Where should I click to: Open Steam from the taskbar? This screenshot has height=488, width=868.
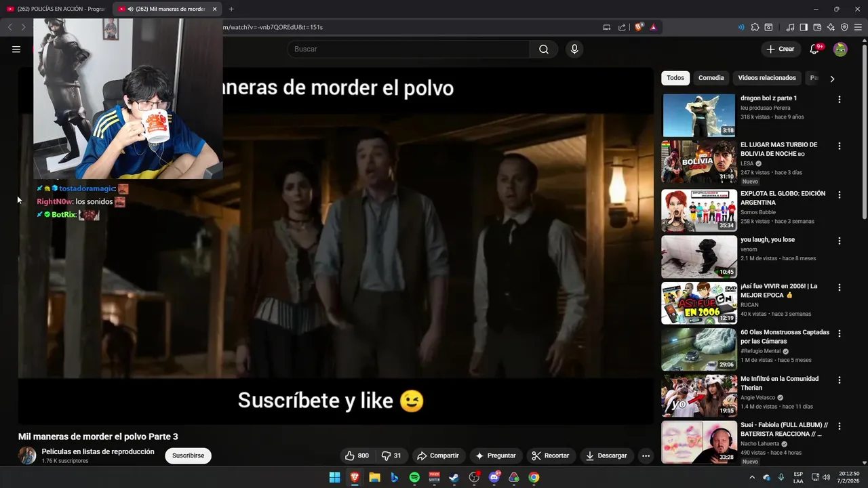point(454,477)
